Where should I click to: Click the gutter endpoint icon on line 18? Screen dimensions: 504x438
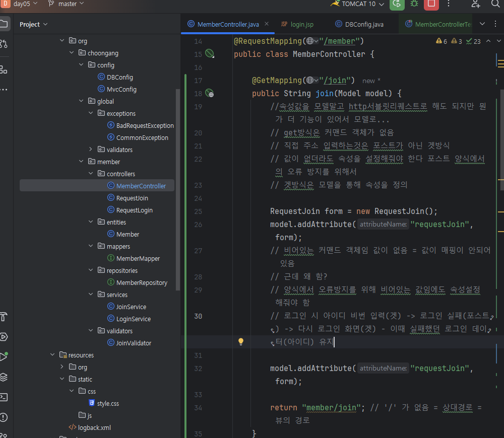tap(210, 93)
